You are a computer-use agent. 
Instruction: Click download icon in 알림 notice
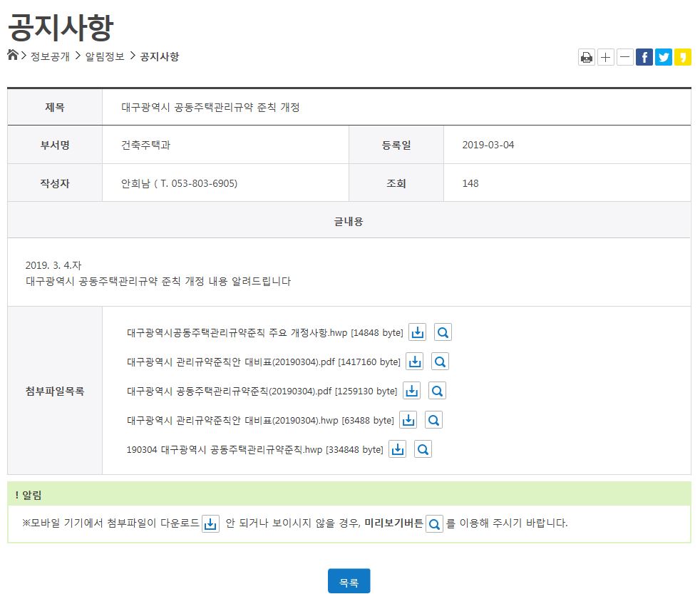(210, 523)
